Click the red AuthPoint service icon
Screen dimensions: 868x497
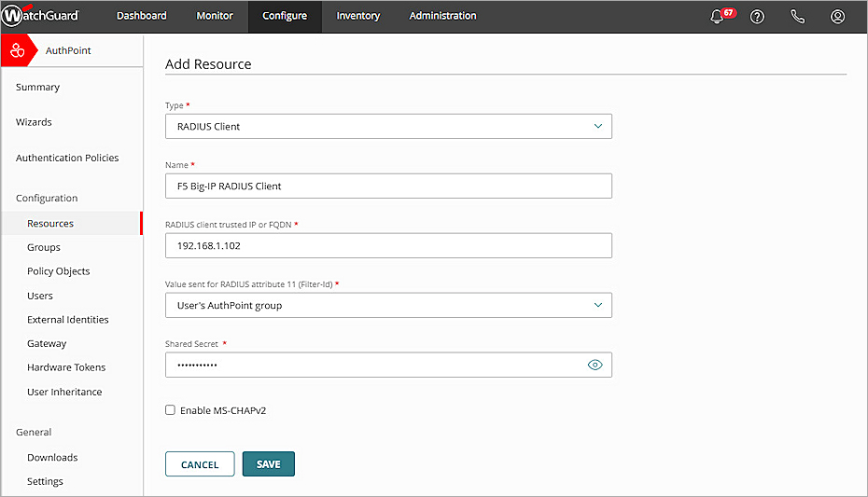[17, 50]
